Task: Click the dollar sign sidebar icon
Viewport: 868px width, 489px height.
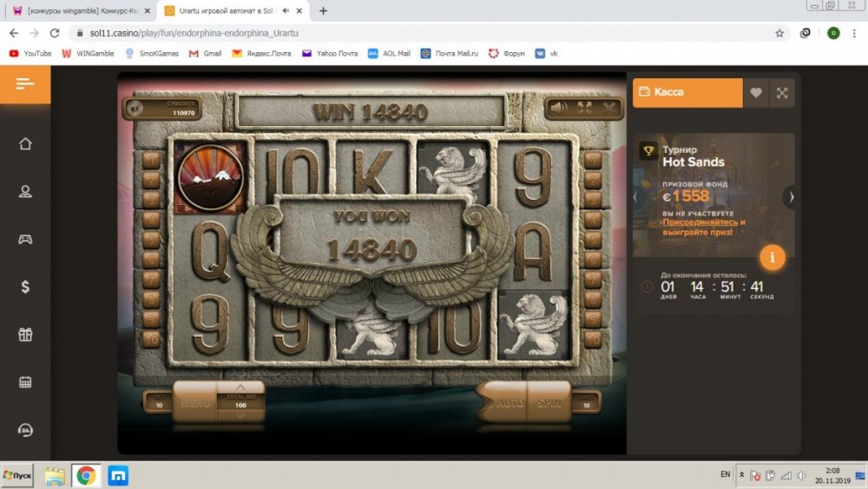Action: click(x=25, y=287)
